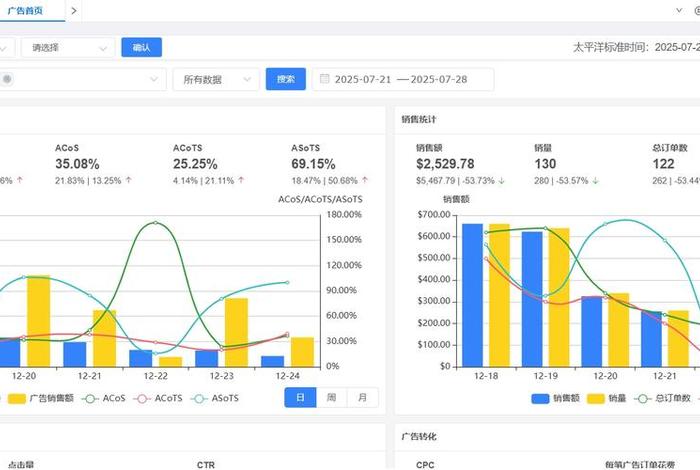
Task: Open the 所有数据 dropdown
Action: [x=216, y=79]
